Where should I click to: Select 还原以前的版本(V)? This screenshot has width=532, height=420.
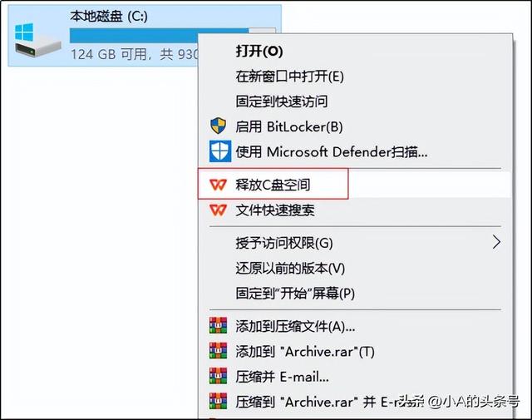(290, 268)
